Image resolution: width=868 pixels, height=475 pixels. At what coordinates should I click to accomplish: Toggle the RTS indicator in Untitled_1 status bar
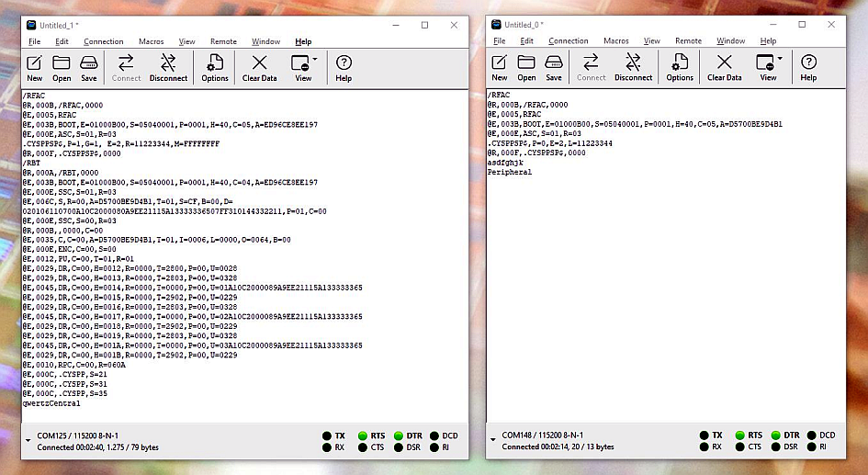pyautogui.click(x=364, y=435)
